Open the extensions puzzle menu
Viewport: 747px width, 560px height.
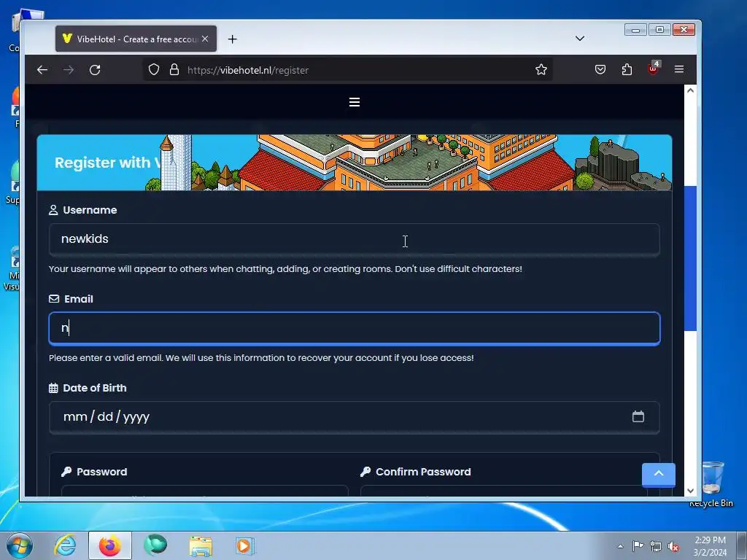(627, 69)
